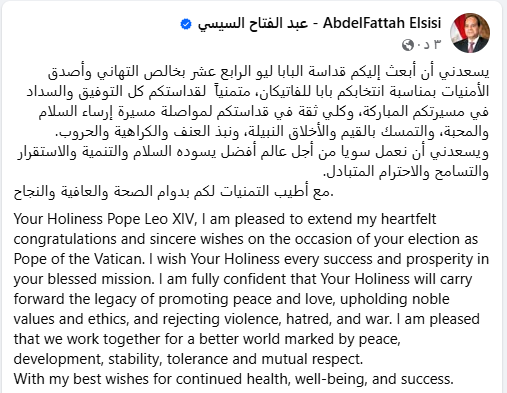Click the first Arabic line starting 'يسعدني أن أبعث'

(268, 72)
